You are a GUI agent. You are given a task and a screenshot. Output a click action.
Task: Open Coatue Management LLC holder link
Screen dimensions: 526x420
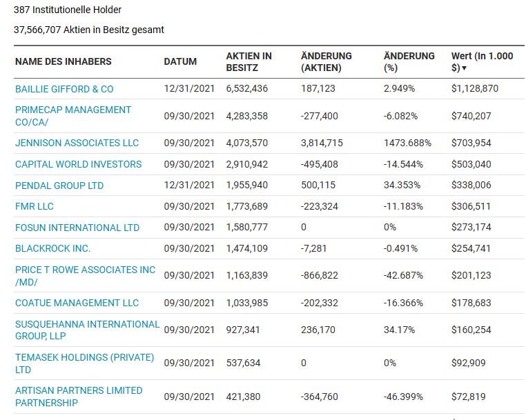(77, 303)
